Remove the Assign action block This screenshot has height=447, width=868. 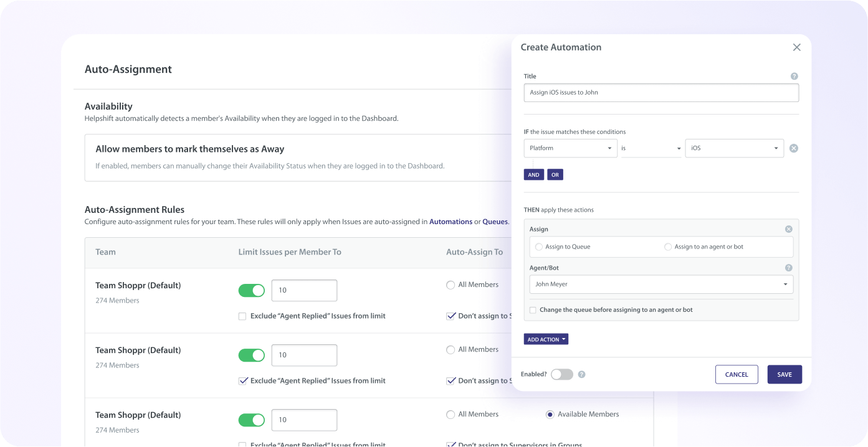[x=788, y=228]
